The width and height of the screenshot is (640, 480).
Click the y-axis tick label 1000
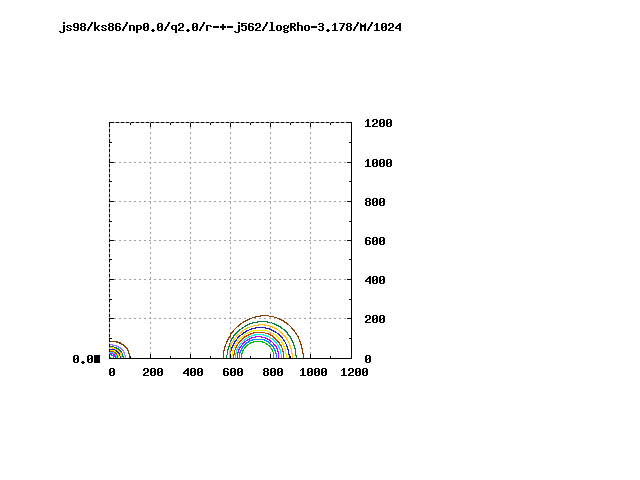coord(378,163)
